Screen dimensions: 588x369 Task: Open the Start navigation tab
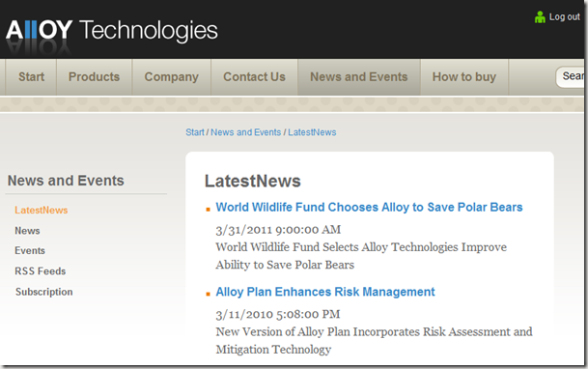pos(31,77)
